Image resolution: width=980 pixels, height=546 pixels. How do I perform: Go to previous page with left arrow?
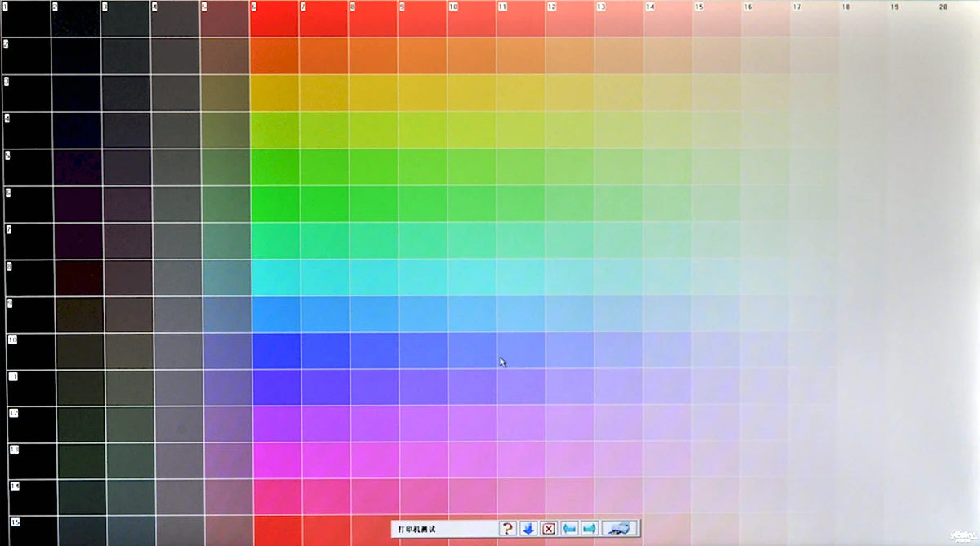pos(569,528)
